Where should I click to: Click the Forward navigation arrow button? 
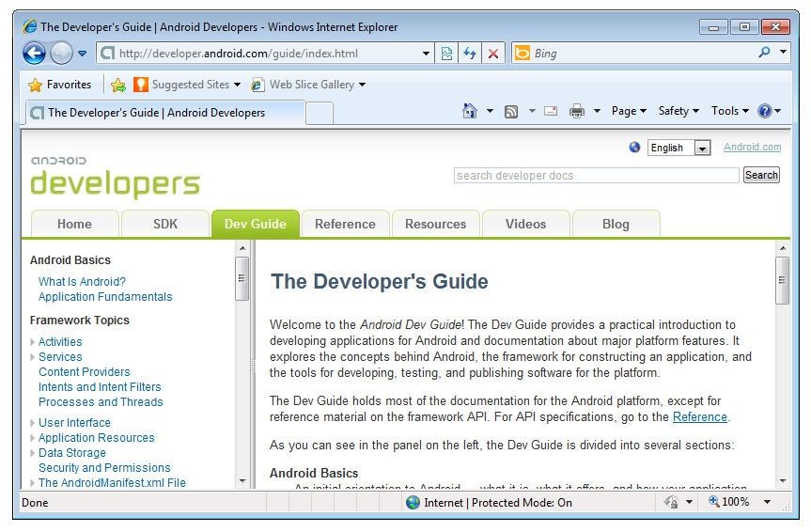click(61, 53)
